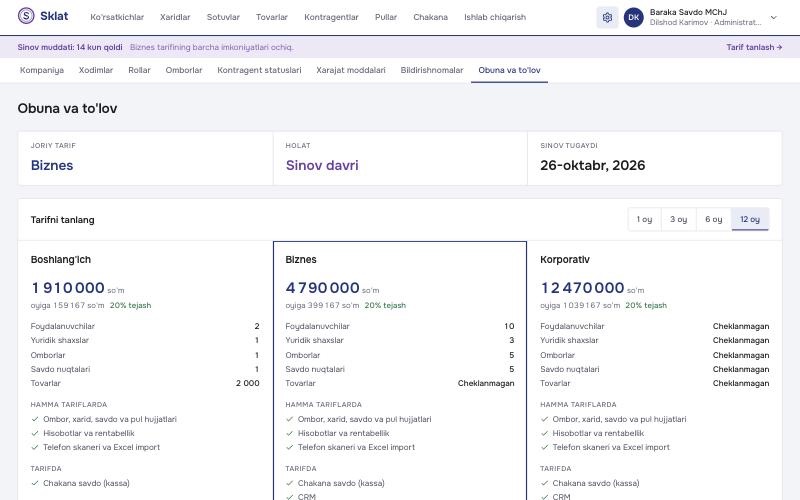800x500 pixels.
Task: Open the Ishlab chiqarish menu
Action: pos(495,17)
